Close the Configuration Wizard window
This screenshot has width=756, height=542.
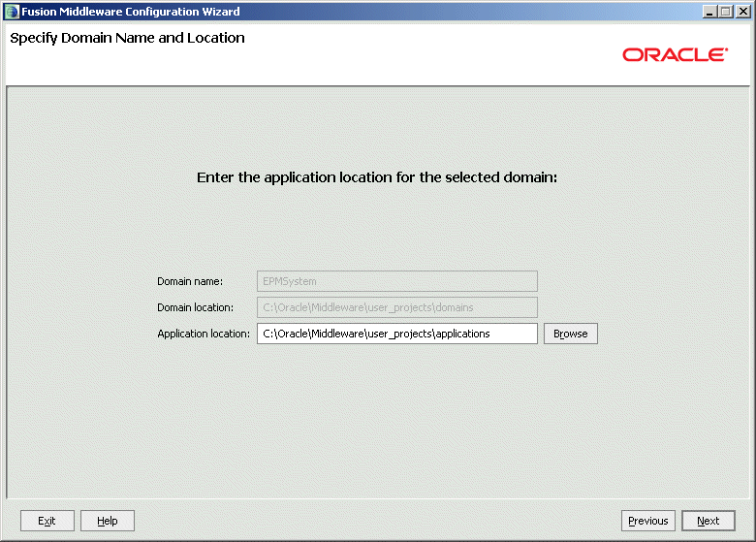pos(743,12)
